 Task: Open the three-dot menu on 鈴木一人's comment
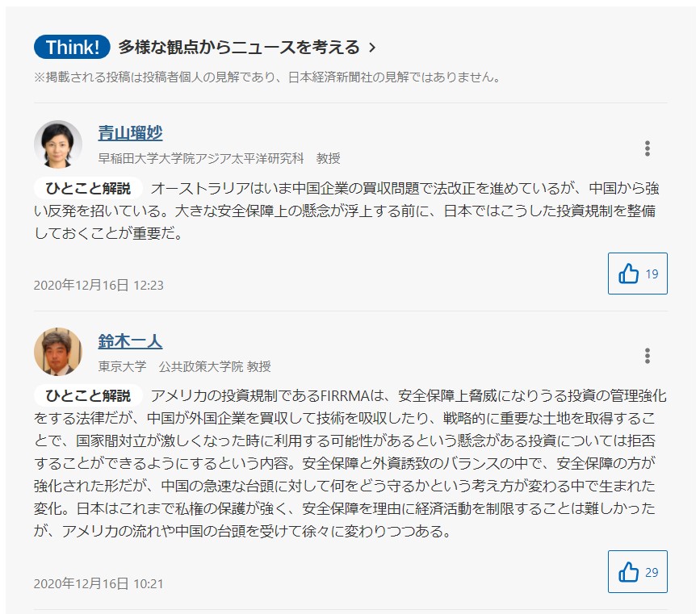tap(647, 356)
